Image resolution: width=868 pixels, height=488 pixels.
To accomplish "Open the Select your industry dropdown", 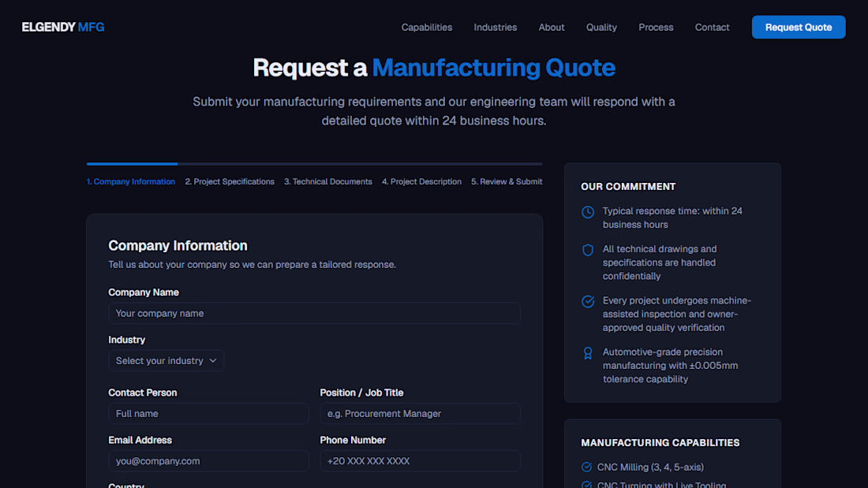I will pos(166,361).
